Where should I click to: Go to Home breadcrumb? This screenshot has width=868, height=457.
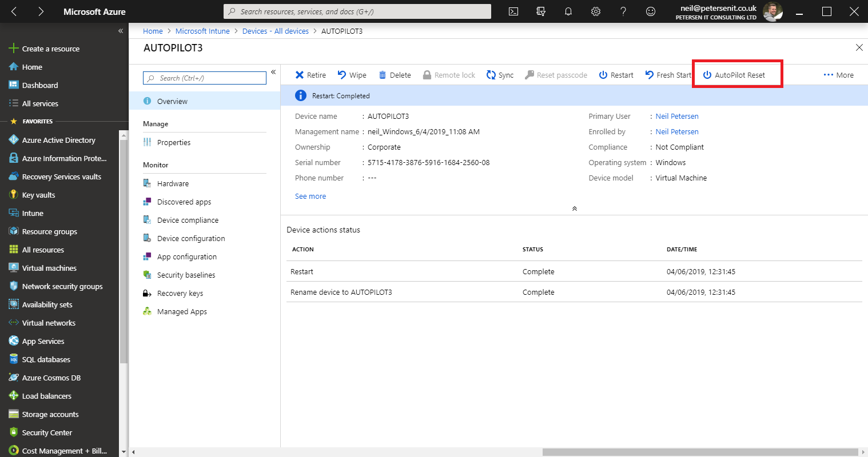tap(153, 31)
